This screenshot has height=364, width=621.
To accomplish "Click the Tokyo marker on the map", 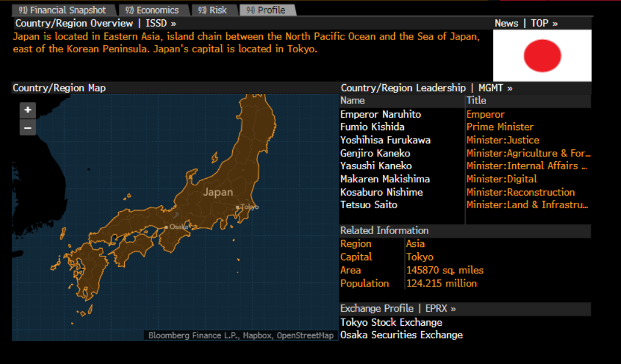I will (238, 207).
